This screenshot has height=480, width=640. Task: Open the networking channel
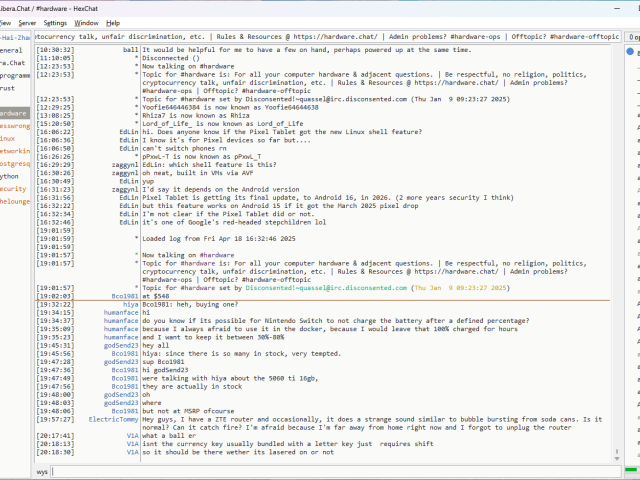tap(14, 151)
